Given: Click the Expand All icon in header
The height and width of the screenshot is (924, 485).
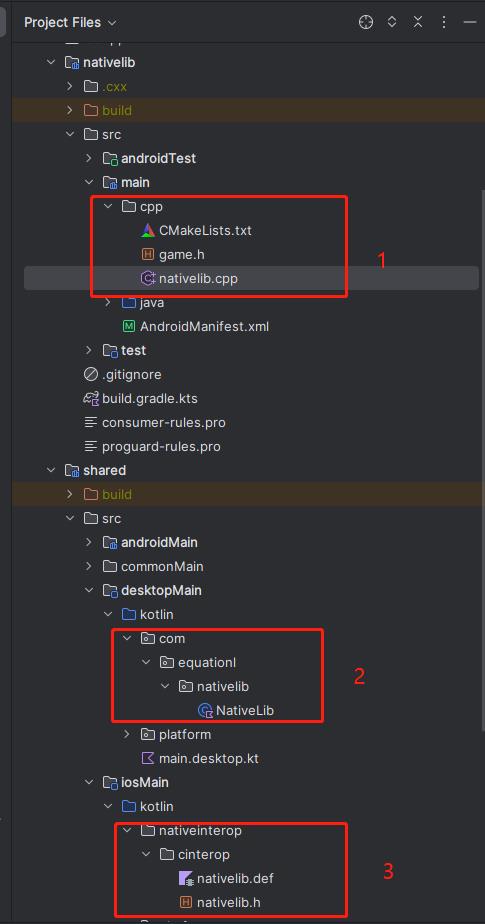Looking at the screenshot, I should pyautogui.click(x=392, y=22).
